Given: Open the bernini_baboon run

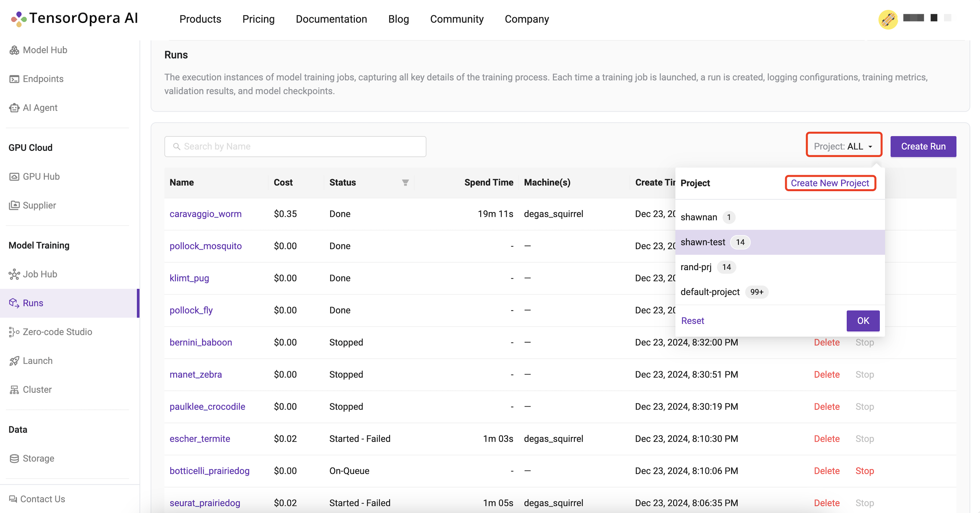Looking at the screenshot, I should (200, 342).
